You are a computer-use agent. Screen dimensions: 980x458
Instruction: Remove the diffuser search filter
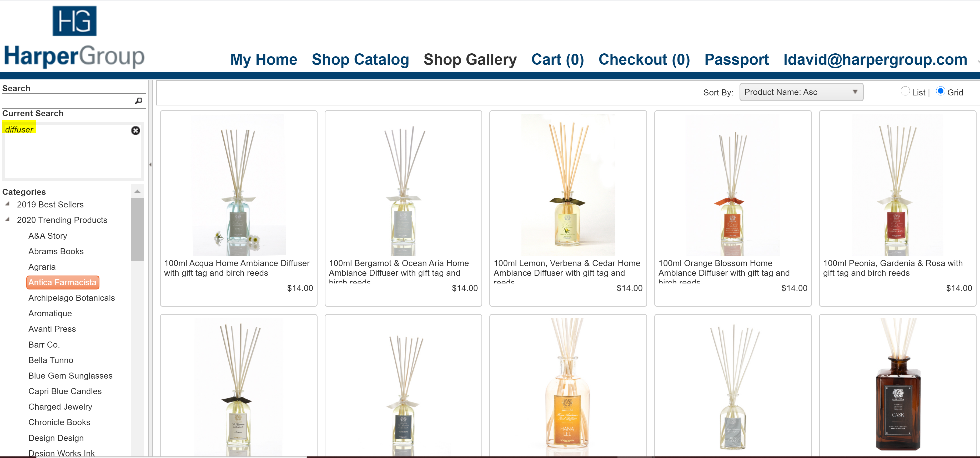pos(135,130)
